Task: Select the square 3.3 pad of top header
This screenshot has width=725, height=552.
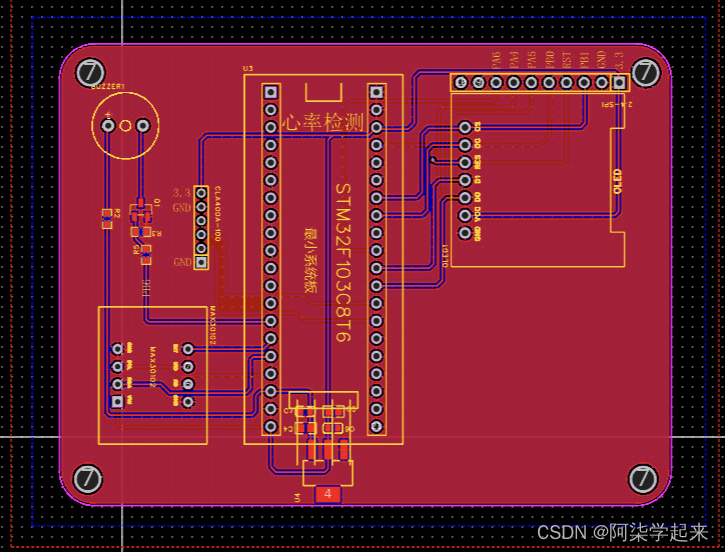Action: point(619,83)
